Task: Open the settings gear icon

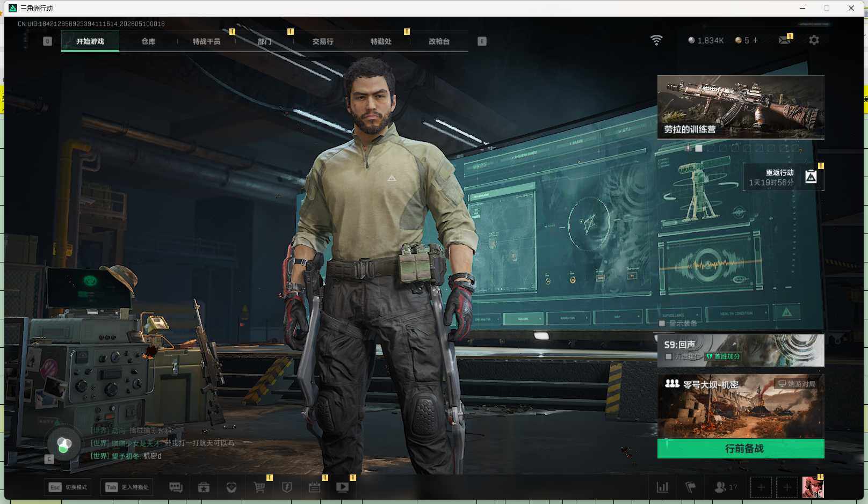Action: (814, 40)
